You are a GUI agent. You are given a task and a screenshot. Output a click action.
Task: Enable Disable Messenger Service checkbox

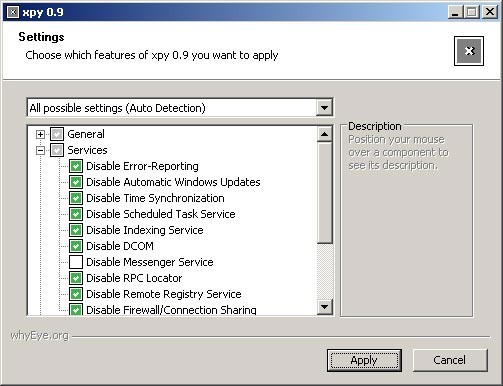[76, 262]
